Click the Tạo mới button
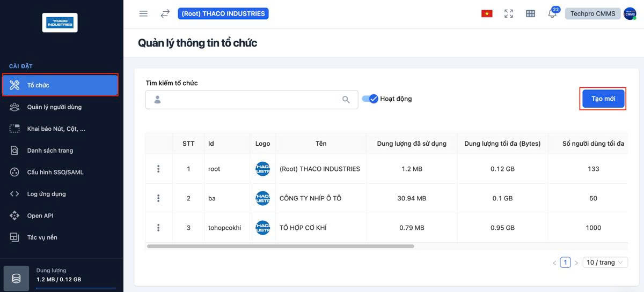 [x=603, y=99]
